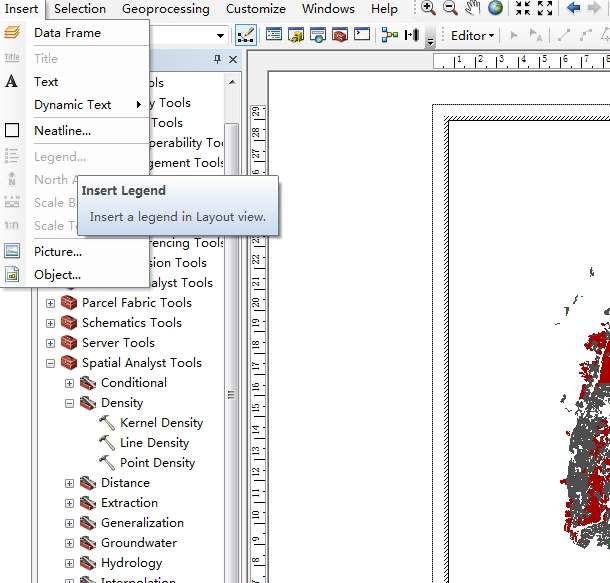Open the ArcToolbox red toolbox icon

click(340, 35)
